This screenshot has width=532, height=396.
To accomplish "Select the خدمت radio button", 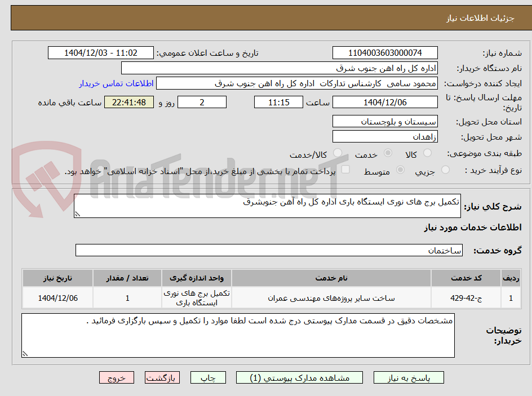I will point(388,153).
